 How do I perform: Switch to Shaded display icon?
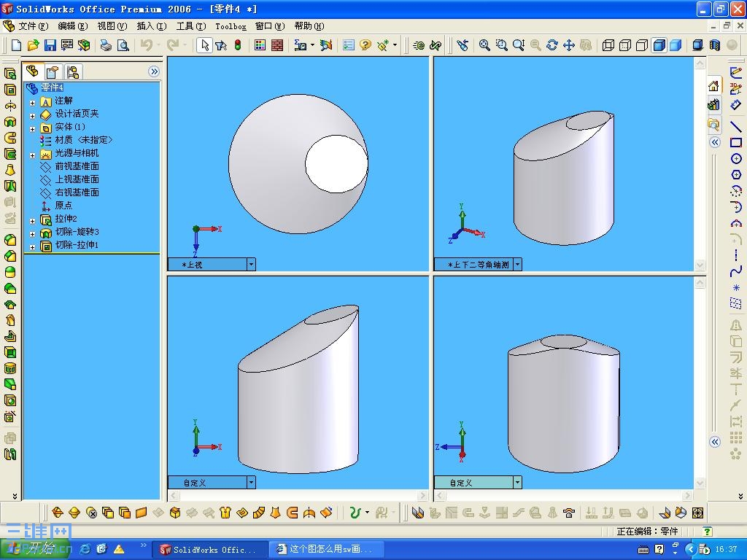click(676, 45)
